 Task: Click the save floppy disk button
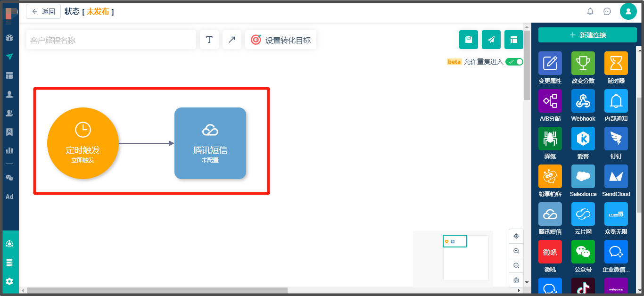pyautogui.click(x=469, y=40)
